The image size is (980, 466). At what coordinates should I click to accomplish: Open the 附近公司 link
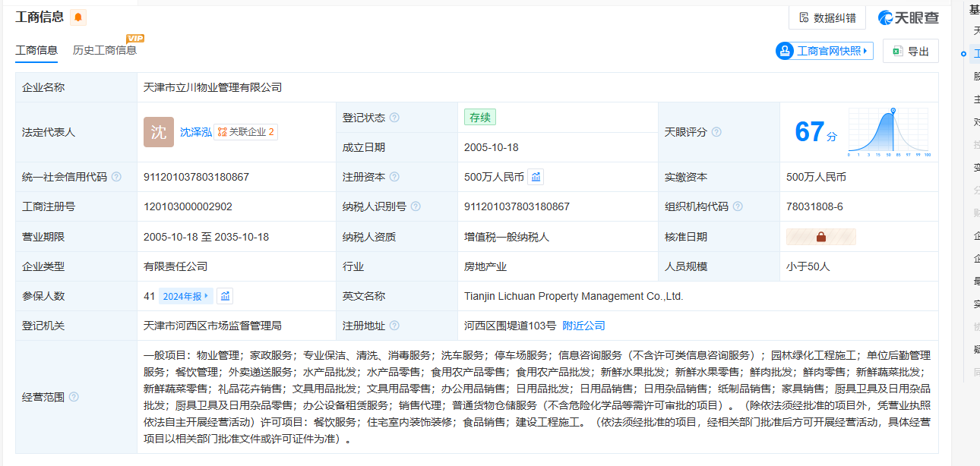point(583,326)
